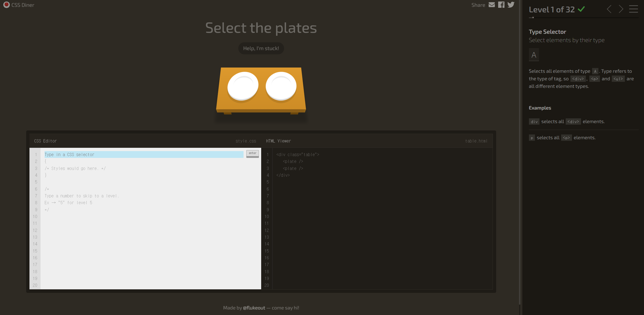This screenshot has width=644, height=315.
Task: Click the 'Level 1 of 32' heading
Action: [552, 9]
